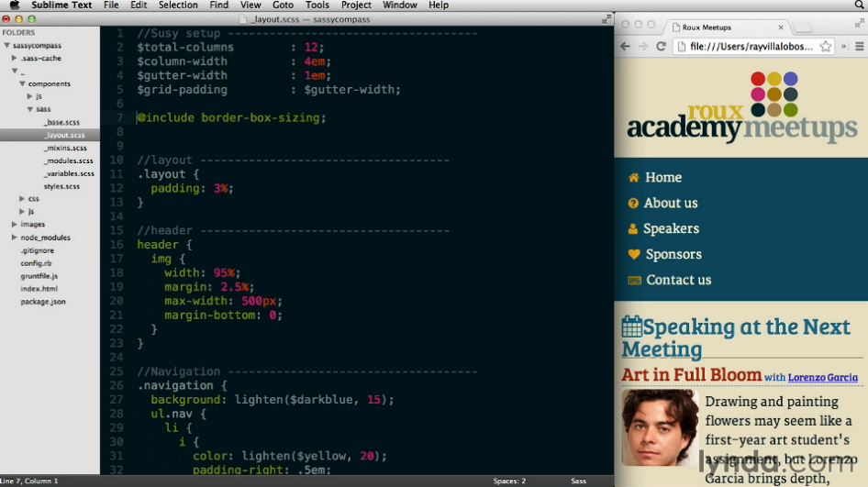Go back in the Chrome window
The height and width of the screenshot is (487, 868).
[625, 47]
